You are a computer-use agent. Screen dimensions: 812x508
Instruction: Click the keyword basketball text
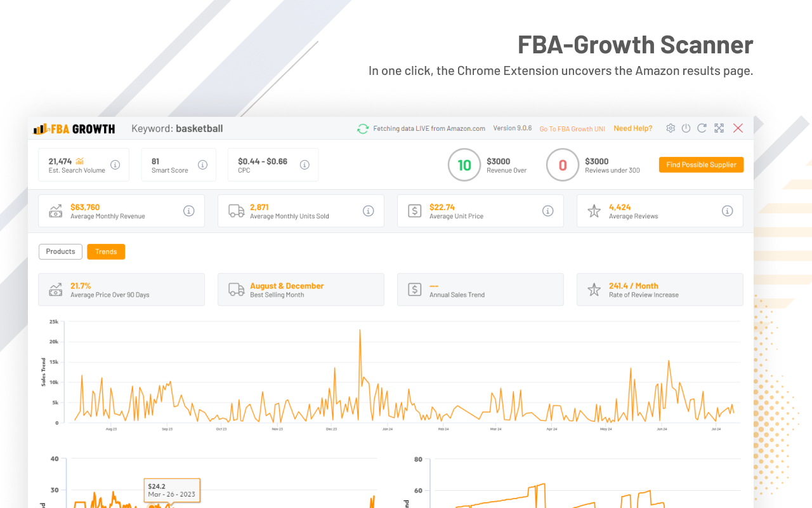coord(199,128)
